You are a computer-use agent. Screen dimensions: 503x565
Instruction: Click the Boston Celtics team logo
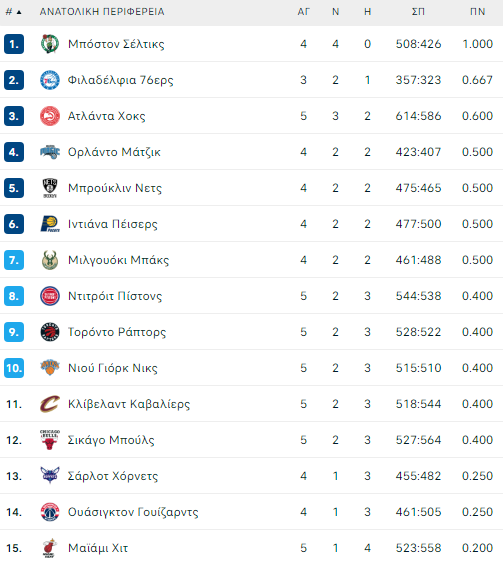coord(50,44)
